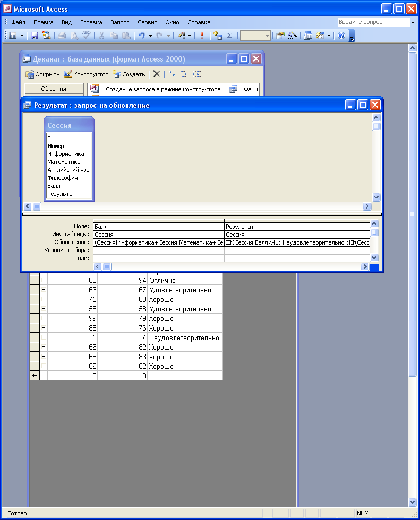420x520 pixels.
Task: Click the Build expression wand icon
Action: click(292, 36)
